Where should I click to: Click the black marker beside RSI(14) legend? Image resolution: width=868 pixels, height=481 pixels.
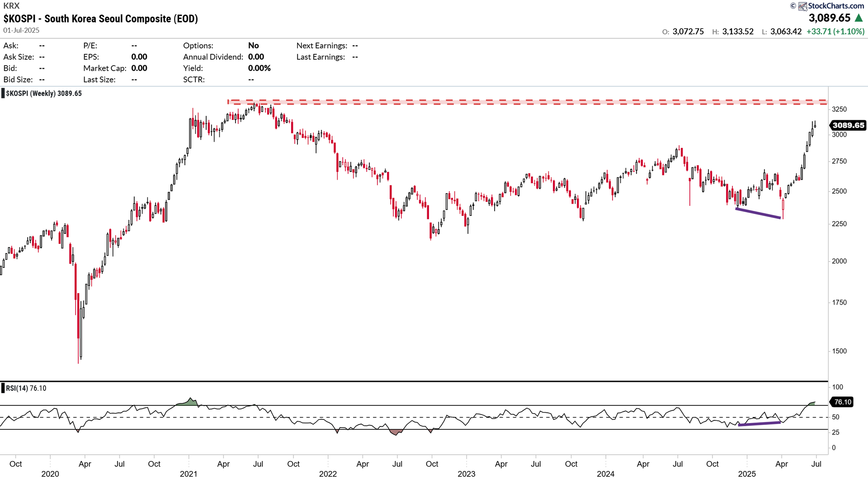pos(3,388)
